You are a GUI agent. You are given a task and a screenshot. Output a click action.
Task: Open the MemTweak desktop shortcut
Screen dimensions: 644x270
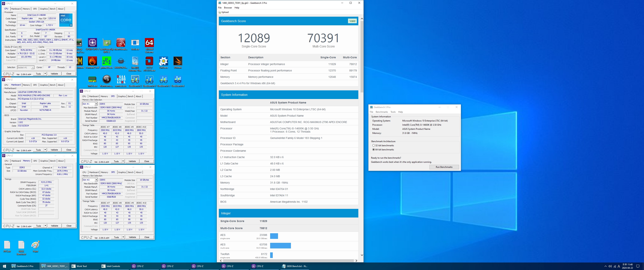coord(121,44)
